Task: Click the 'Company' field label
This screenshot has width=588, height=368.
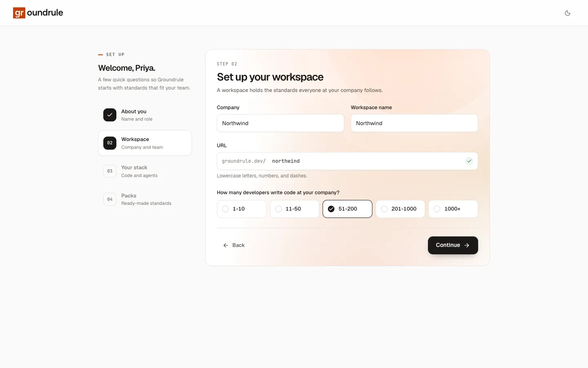Action: pos(228,108)
